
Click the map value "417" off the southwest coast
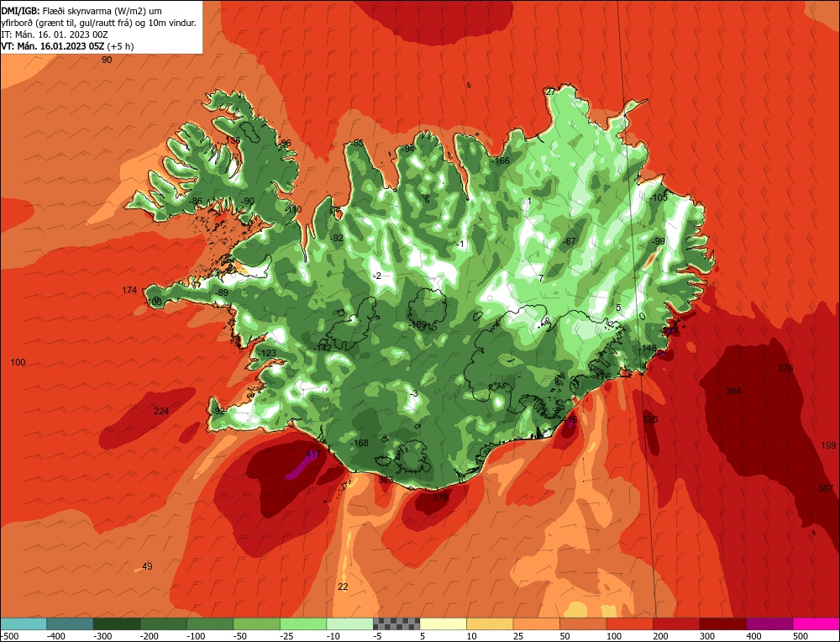[x=312, y=454]
